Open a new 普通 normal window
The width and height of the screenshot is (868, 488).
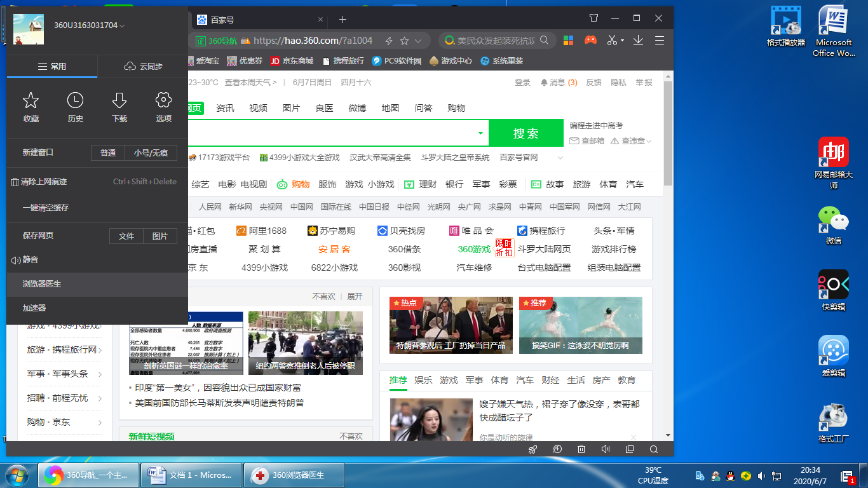108,152
